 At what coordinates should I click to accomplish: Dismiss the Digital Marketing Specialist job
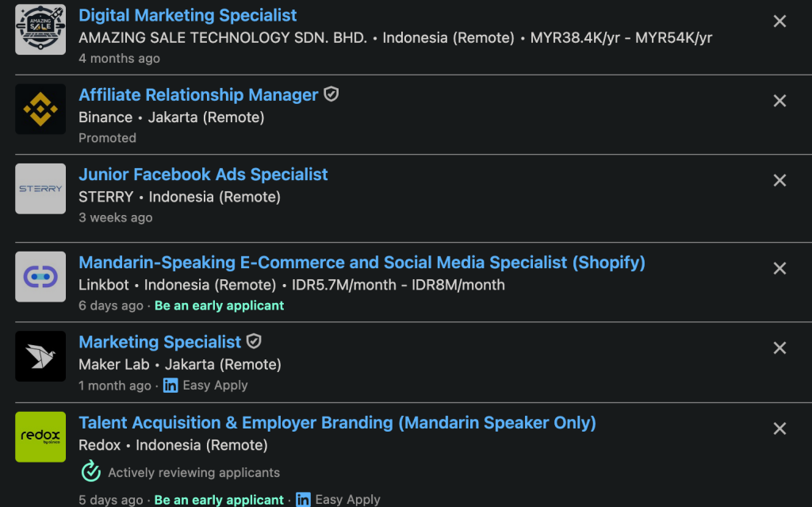[779, 21]
